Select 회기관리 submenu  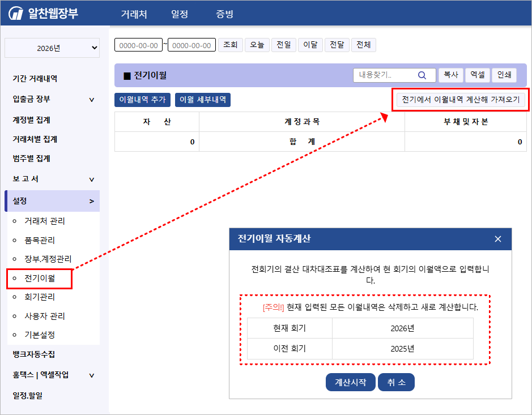coord(40,297)
